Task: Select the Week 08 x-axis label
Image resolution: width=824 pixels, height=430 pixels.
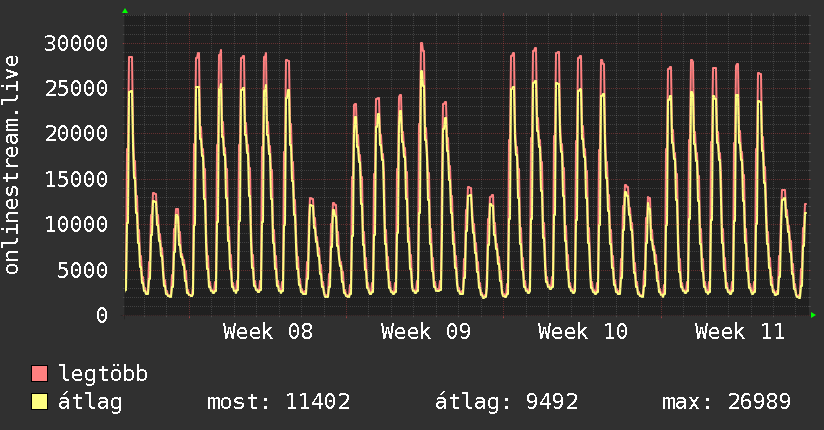Action: coord(267,332)
